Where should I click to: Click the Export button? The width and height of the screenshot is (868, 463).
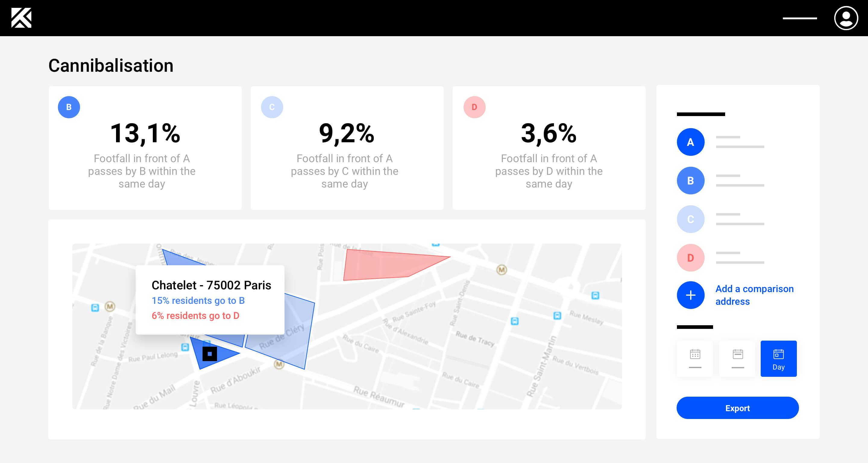coord(737,408)
